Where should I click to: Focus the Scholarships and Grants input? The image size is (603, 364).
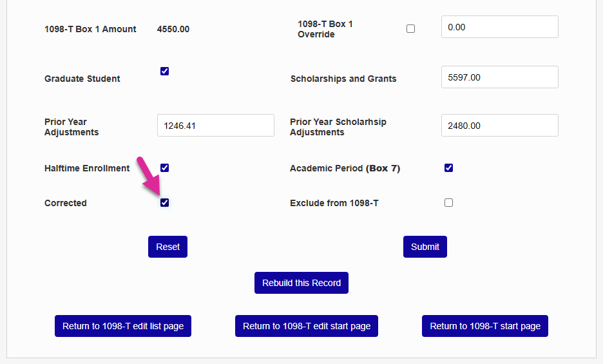pyautogui.click(x=499, y=77)
